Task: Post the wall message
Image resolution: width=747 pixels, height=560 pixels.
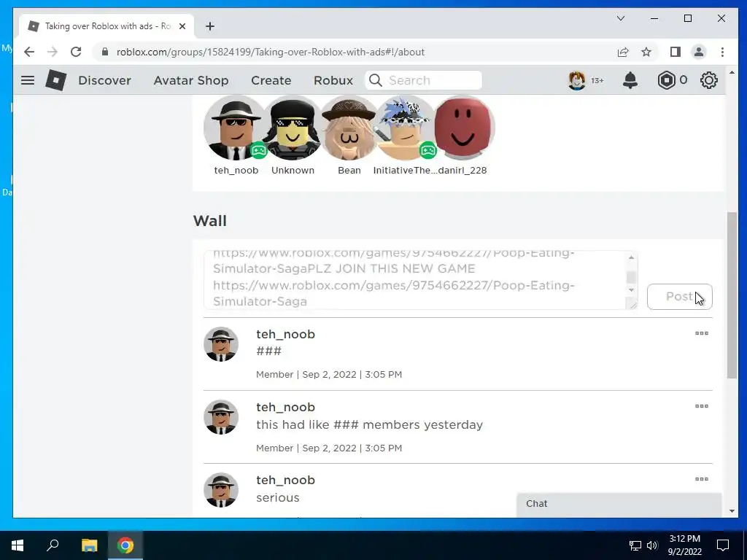Action: pyautogui.click(x=679, y=297)
